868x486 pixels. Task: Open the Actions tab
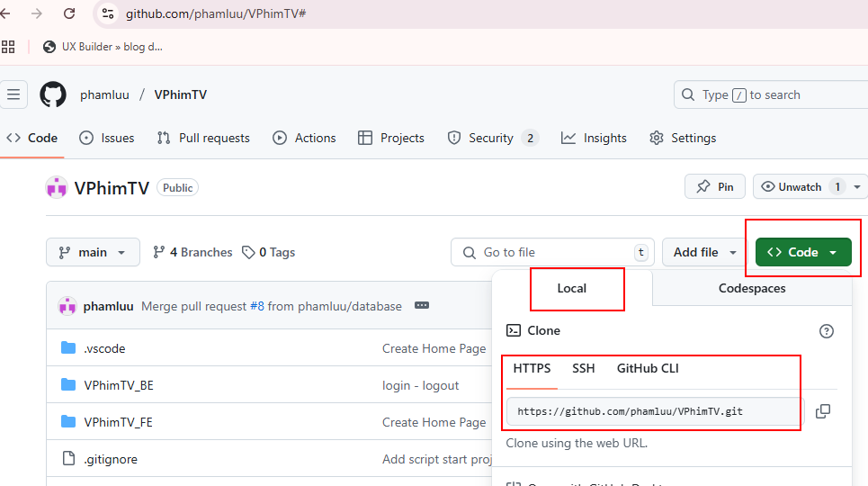click(x=304, y=138)
